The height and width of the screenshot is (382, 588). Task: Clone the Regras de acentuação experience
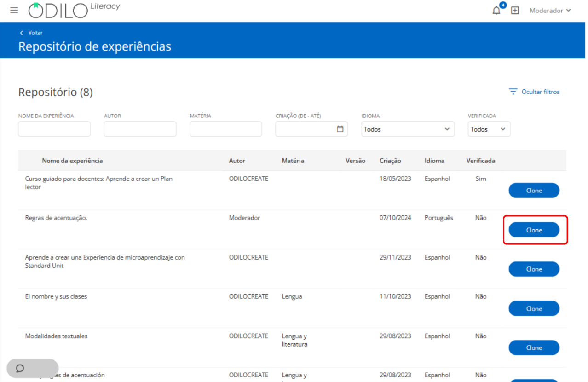(534, 230)
